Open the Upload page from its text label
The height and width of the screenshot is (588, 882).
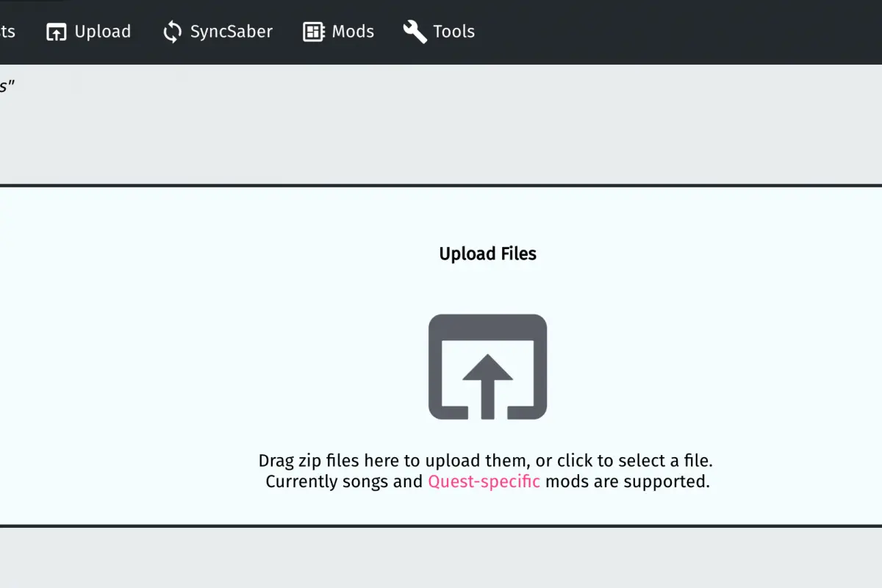[103, 32]
